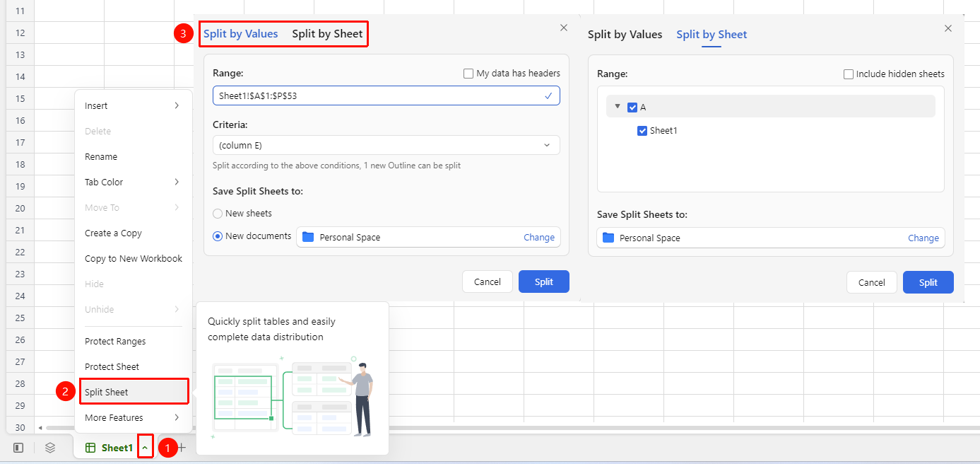Click Change link in left dialog

pos(539,237)
